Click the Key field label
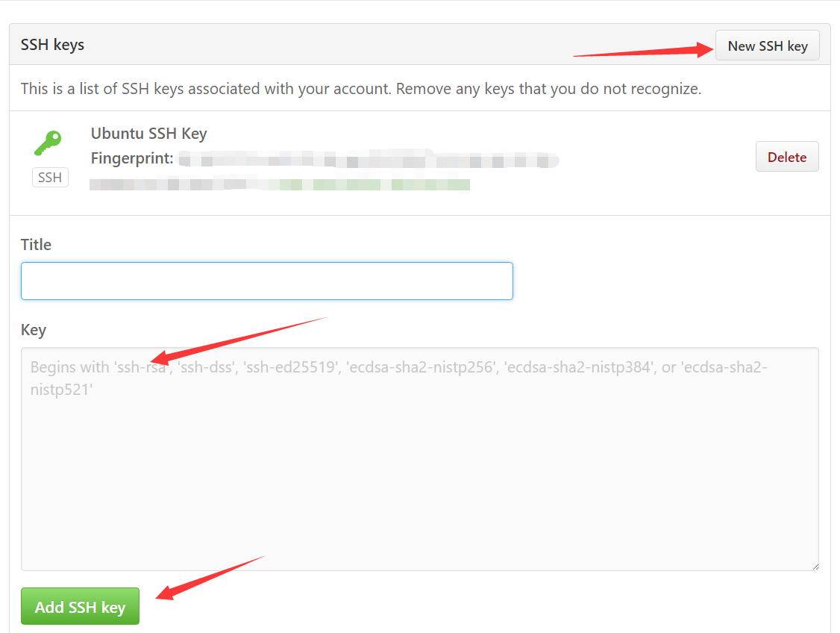840x633 pixels. tap(34, 330)
